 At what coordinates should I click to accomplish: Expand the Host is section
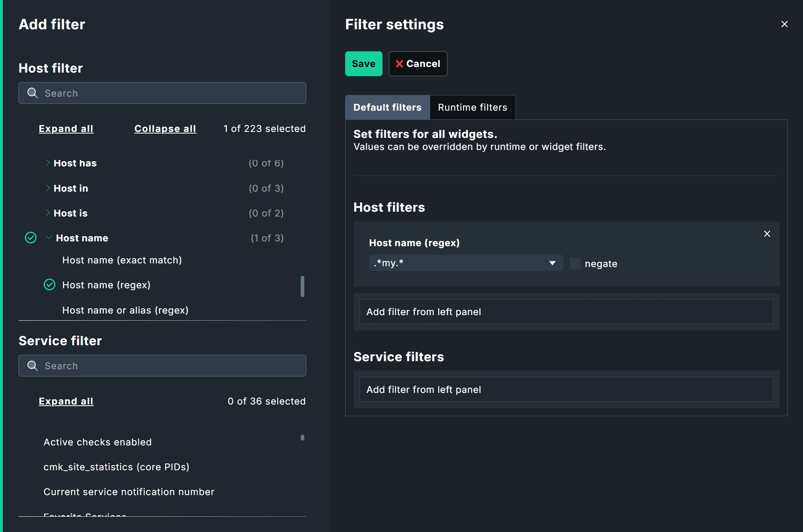(48, 213)
